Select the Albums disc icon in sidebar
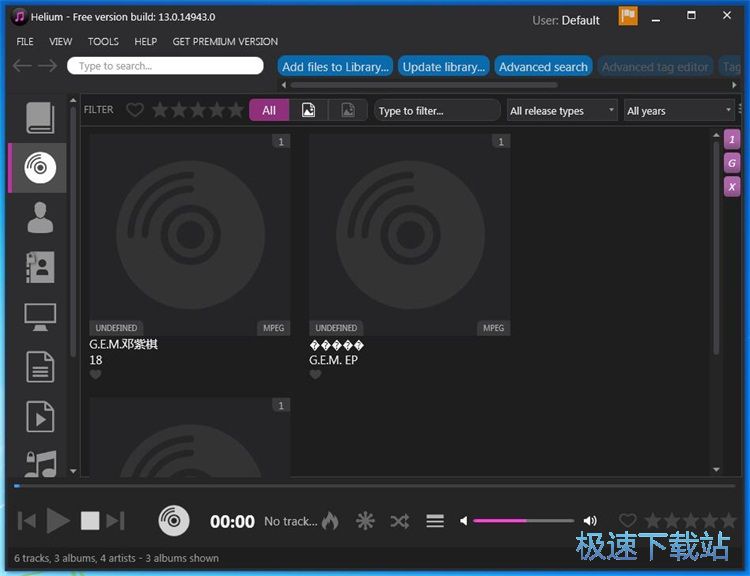 (40, 168)
